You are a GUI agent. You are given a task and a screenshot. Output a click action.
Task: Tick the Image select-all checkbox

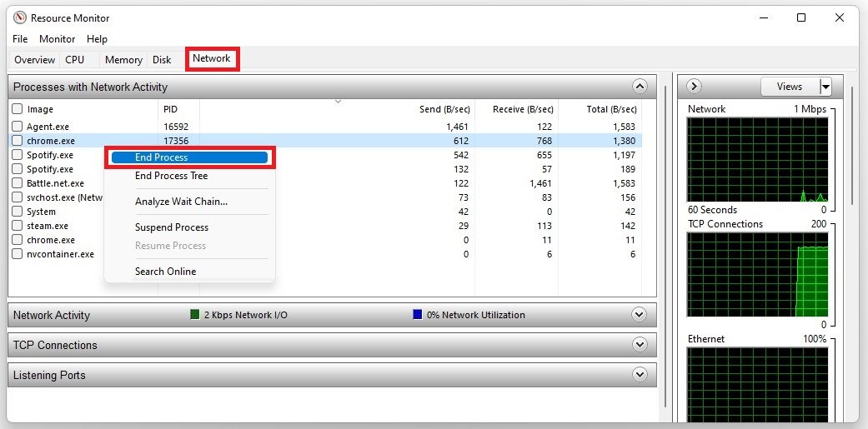pos(18,109)
